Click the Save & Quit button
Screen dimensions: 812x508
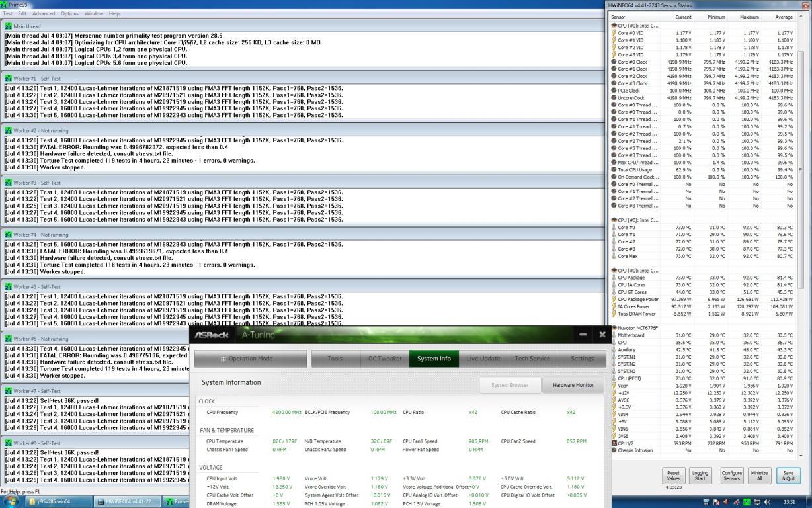click(x=788, y=476)
